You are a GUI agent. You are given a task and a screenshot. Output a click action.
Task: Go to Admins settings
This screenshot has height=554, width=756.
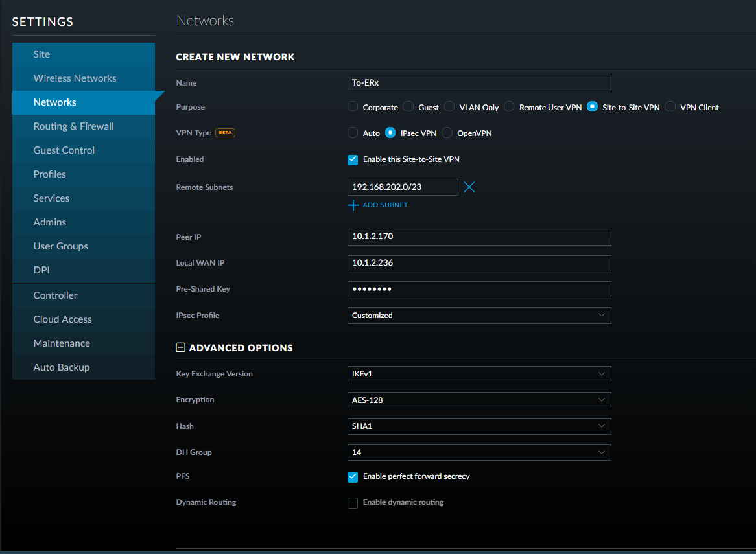84,222
